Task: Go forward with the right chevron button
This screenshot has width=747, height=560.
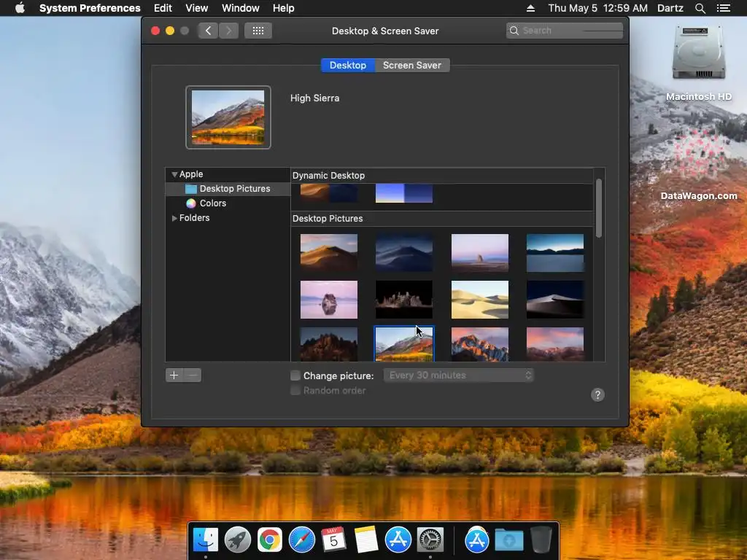Action: 228,31
